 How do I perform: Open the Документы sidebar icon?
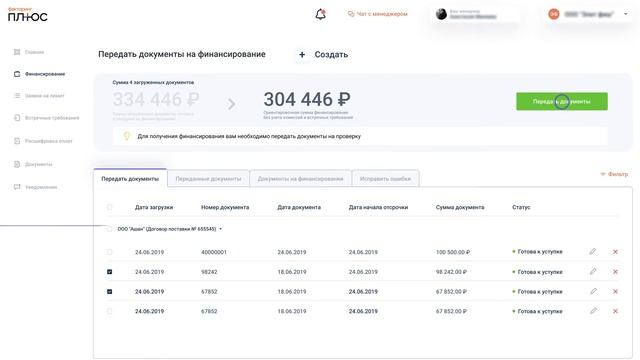click(x=17, y=164)
